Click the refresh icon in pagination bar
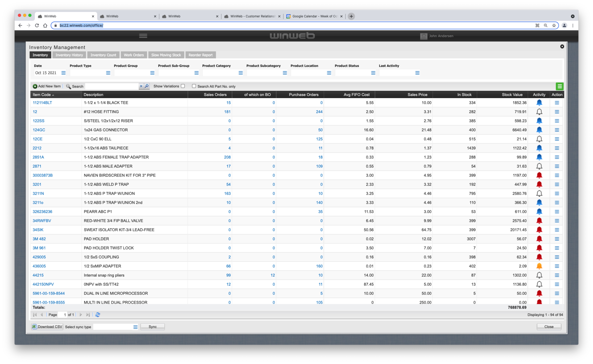The image size is (593, 364). tap(98, 315)
